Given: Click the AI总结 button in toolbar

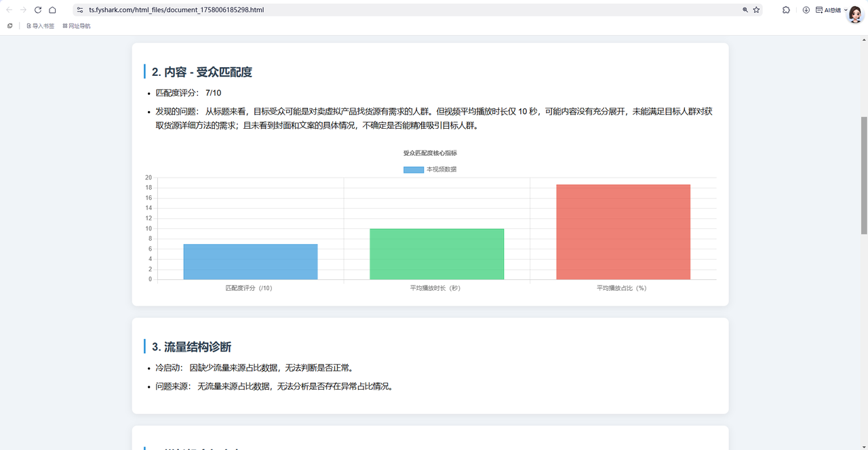Looking at the screenshot, I should coord(828,10).
